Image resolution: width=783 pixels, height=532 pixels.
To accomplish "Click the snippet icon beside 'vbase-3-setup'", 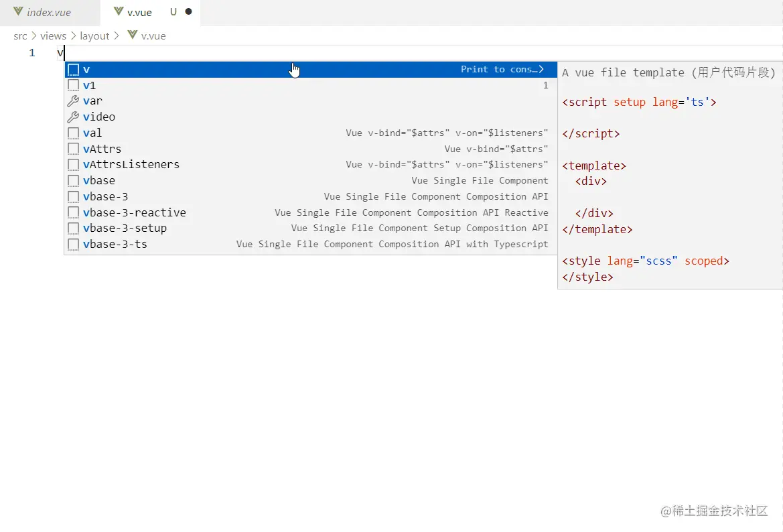I will tap(74, 228).
